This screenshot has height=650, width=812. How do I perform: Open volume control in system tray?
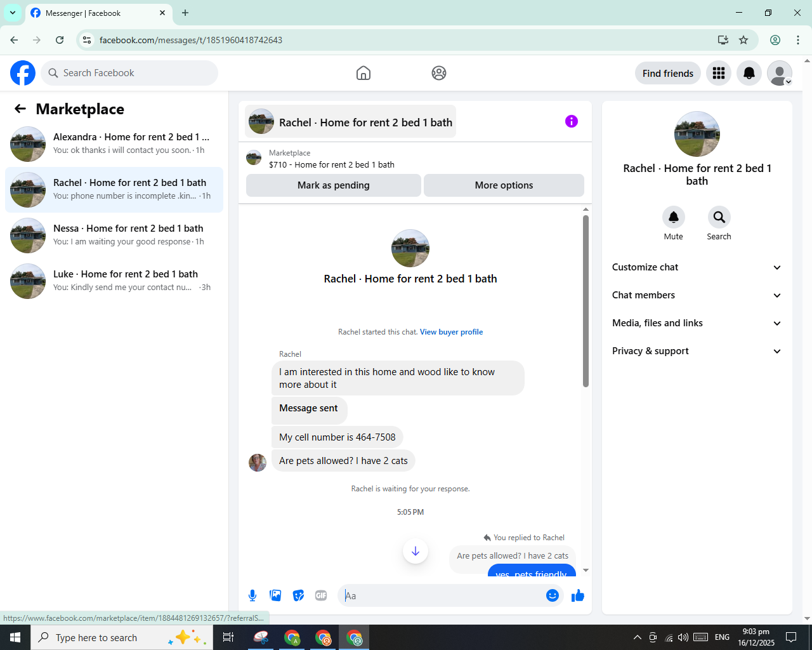[683, 637]
